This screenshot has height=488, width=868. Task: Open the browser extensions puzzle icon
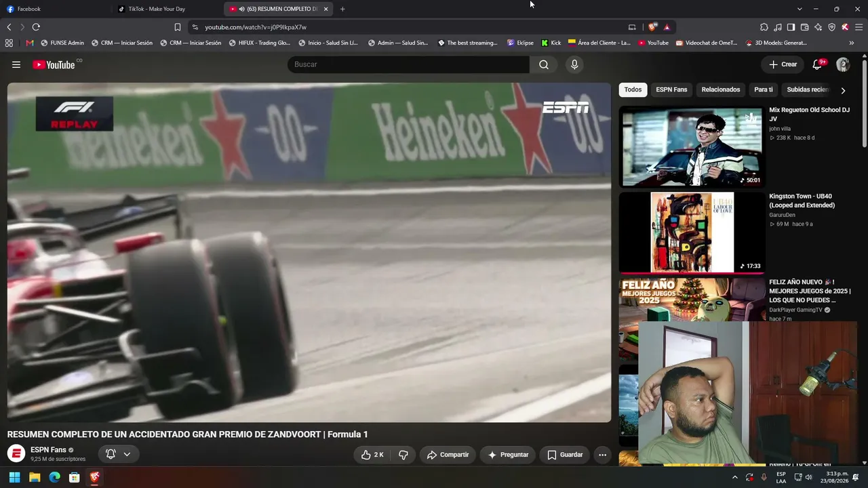764,27
